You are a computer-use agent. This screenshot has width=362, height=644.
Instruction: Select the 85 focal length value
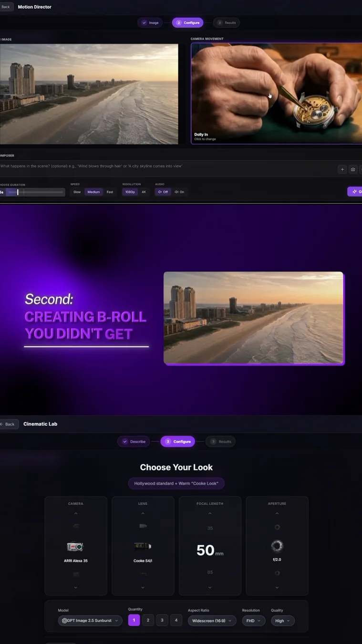(210, 572)
